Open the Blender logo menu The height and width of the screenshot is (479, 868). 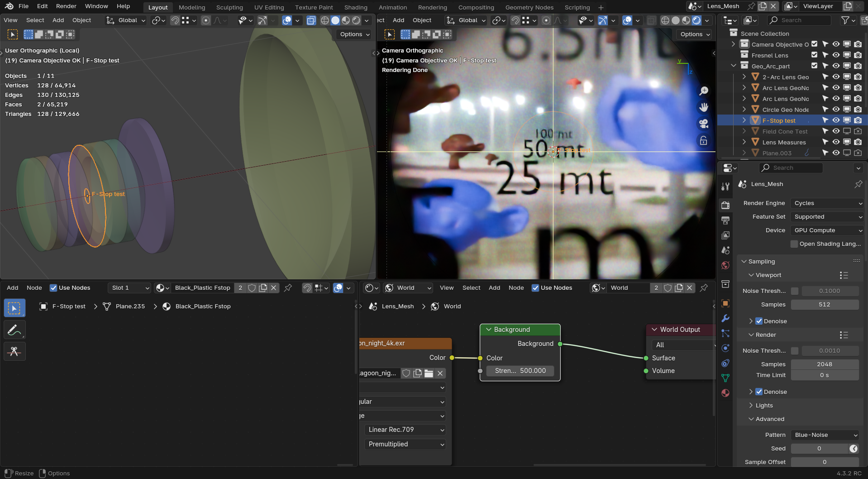(x=9, y=6)
